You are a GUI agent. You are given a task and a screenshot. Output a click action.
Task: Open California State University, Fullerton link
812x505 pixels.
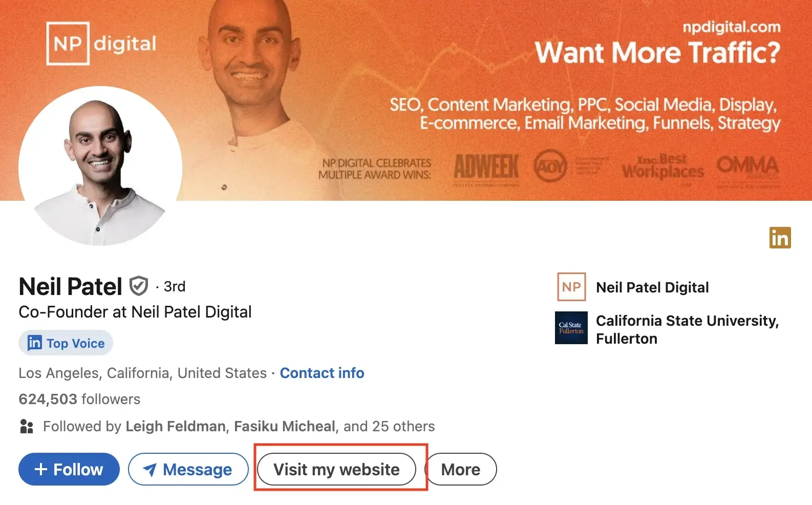(687, 329)
